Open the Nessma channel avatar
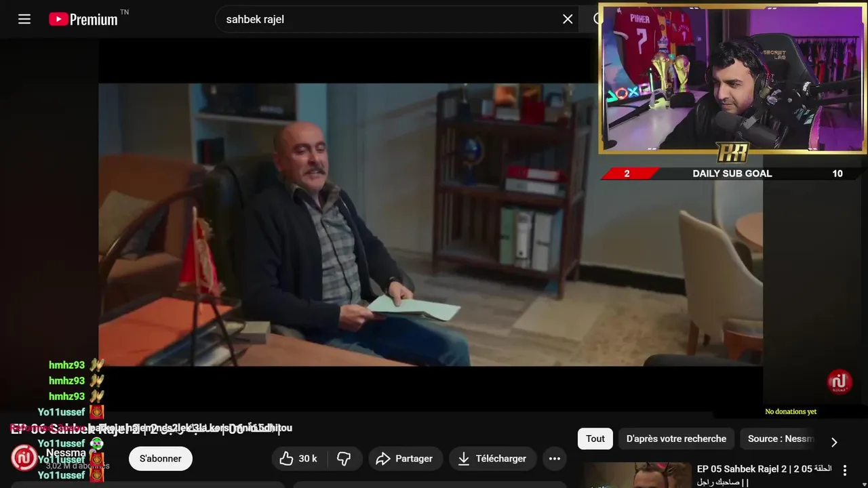The width and height of the screenshot is (868, 488). [24, 458]
